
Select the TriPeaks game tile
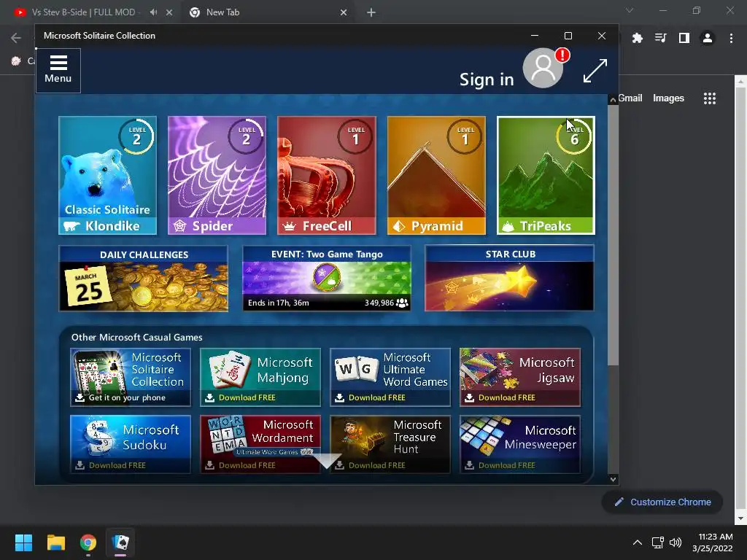(546, 175)
